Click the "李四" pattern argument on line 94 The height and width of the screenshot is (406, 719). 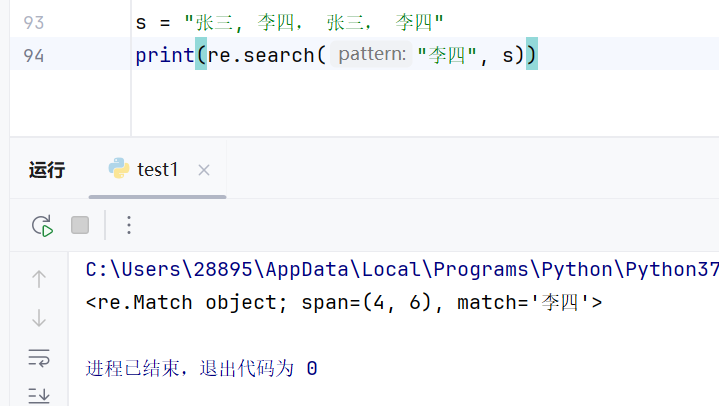tap(447, 56)
